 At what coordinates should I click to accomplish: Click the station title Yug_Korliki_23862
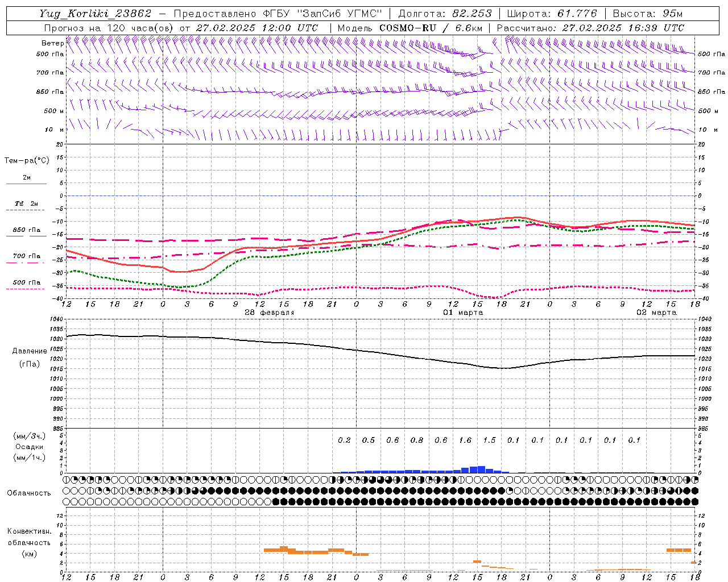[x=96, y=14]
